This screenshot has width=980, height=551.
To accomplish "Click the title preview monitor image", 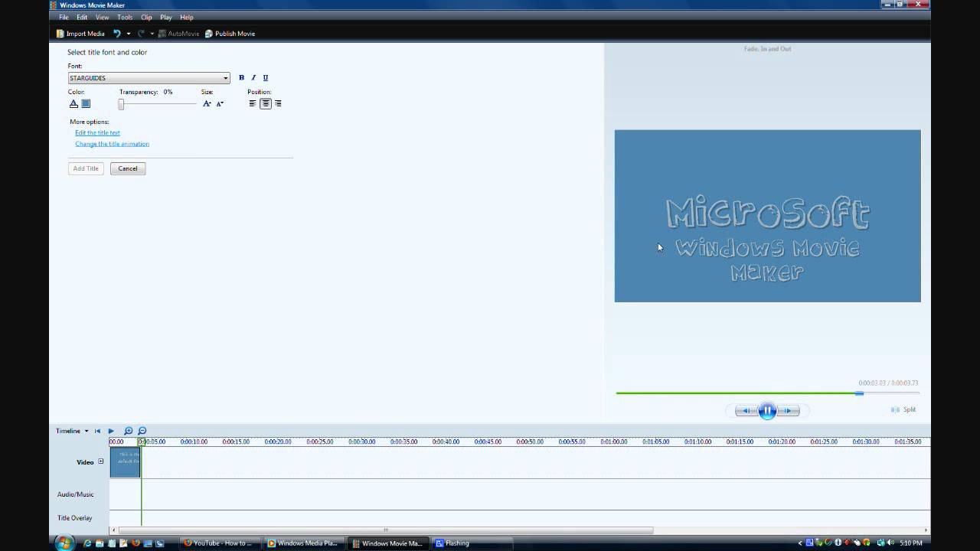I will [x=767, y=216].
